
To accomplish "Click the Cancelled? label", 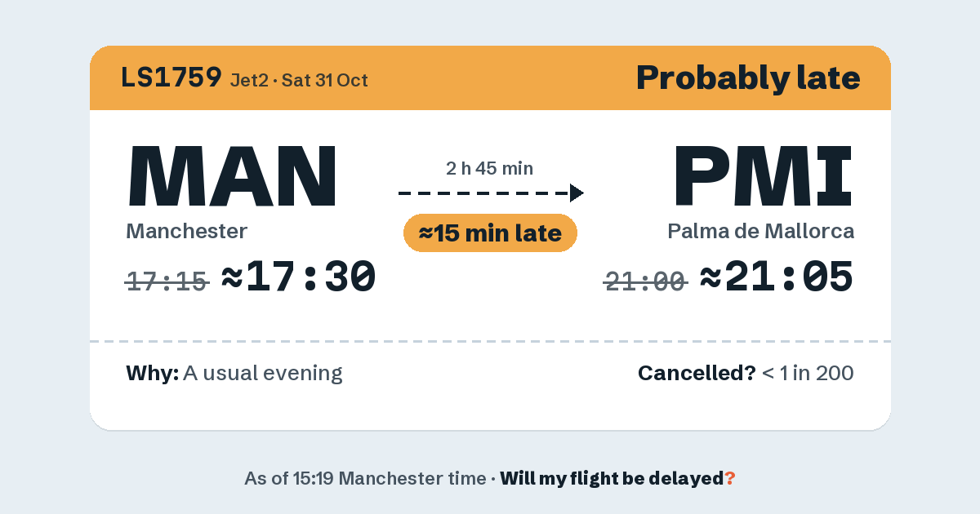I will click(x=697, y=374).
